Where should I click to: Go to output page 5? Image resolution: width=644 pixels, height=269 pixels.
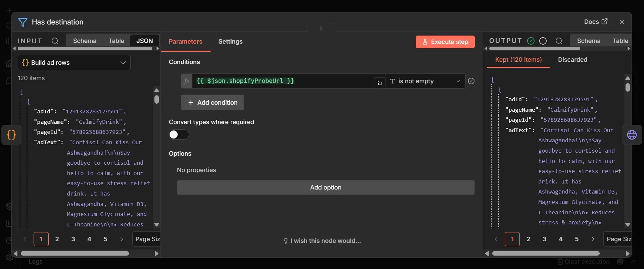tap(577, 239)
